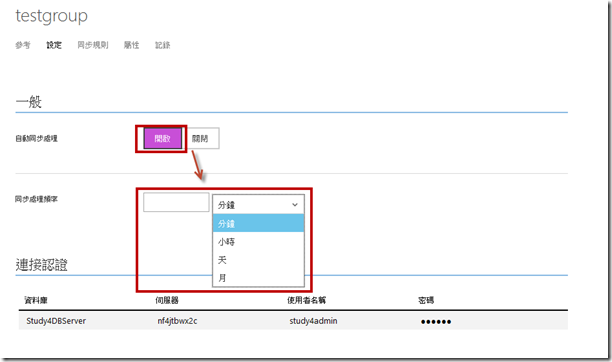The width and height of the screenshot is (612, 362).
Task: Click the 使用者名稱 column header
Action: click(306, 300)
